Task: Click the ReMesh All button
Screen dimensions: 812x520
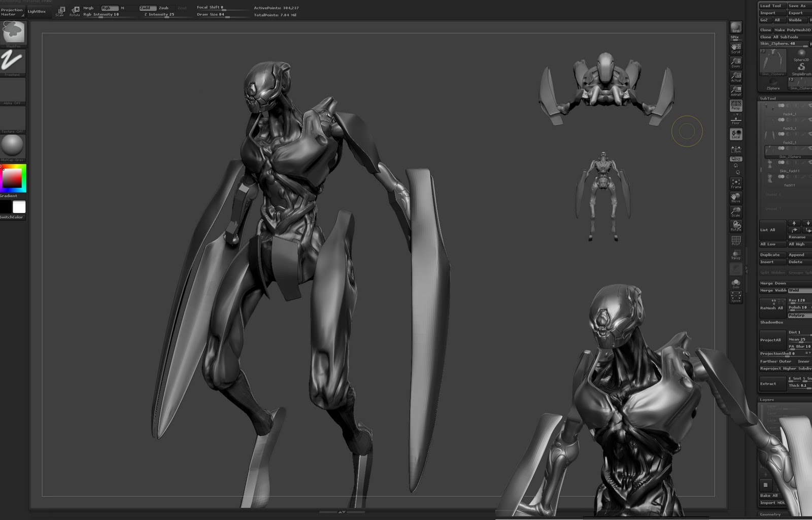Action: 772,308
